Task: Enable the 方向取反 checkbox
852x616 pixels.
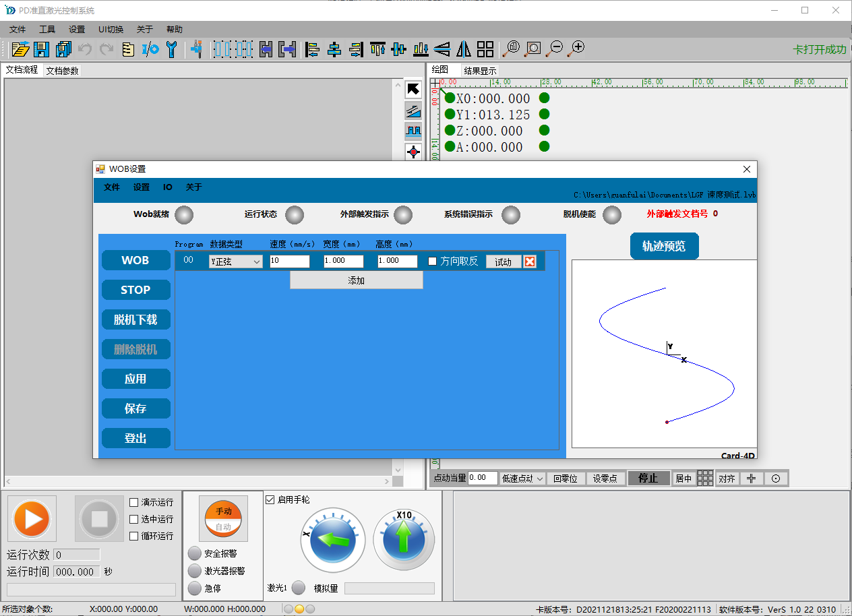Action: [433, 261]
